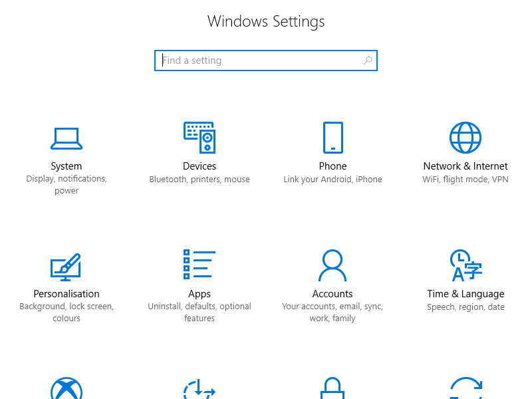Image resolution: width=532 pixels, height=399 pixels.
Task: Select the 'Link your Android, iPhone' text
Action: 332,180
